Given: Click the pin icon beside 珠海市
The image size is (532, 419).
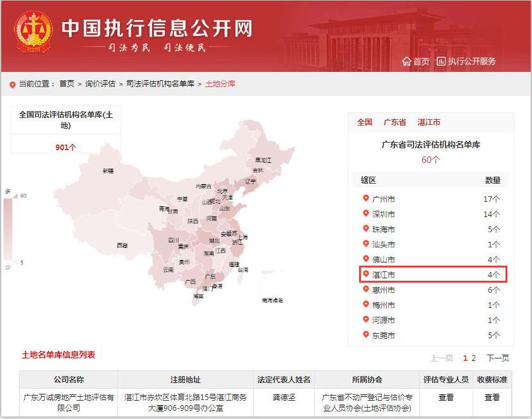Looking at the screenshot, I should point(366,228).
